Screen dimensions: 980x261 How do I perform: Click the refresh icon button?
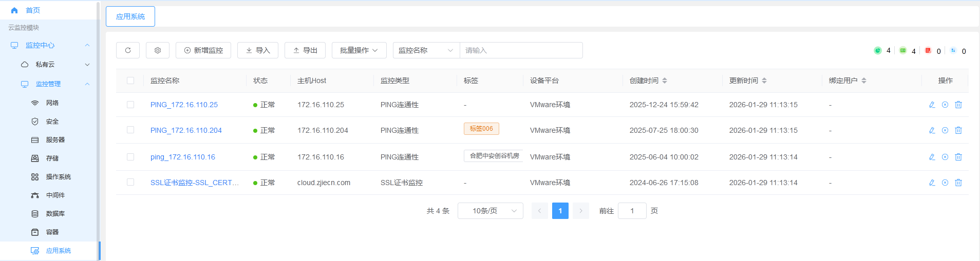point(128,50)
